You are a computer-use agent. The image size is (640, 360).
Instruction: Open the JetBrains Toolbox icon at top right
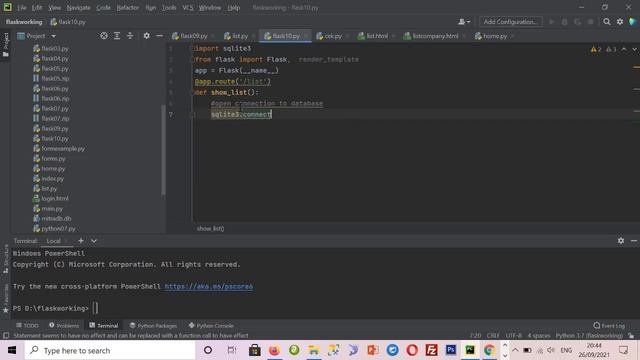(633, 22)
